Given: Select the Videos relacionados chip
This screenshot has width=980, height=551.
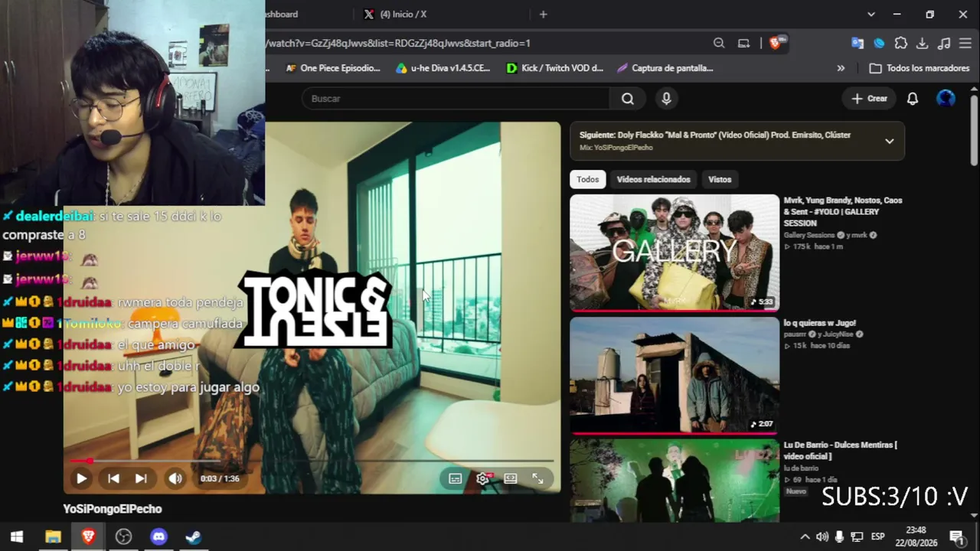Looking at the screenshot, I should 653,179.
